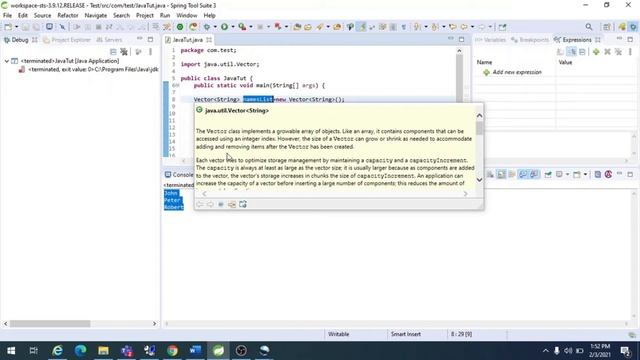Click the Pin Console icon
640x360 pixels.
tap(548, 174)
